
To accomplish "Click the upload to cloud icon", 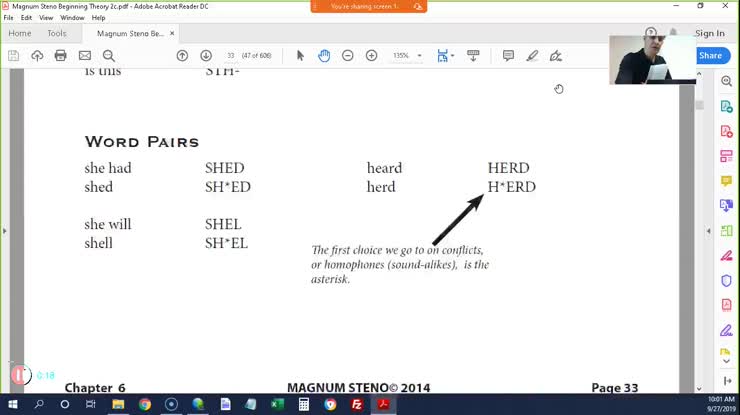I will click(x=37, y=56).
